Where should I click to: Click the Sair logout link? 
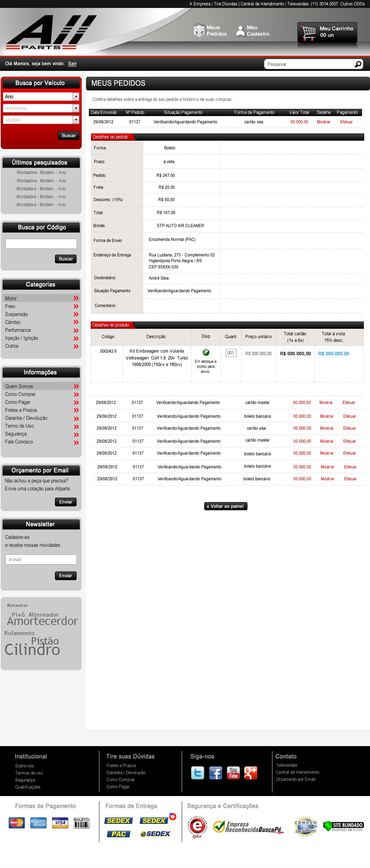click(x=72, y=64)
